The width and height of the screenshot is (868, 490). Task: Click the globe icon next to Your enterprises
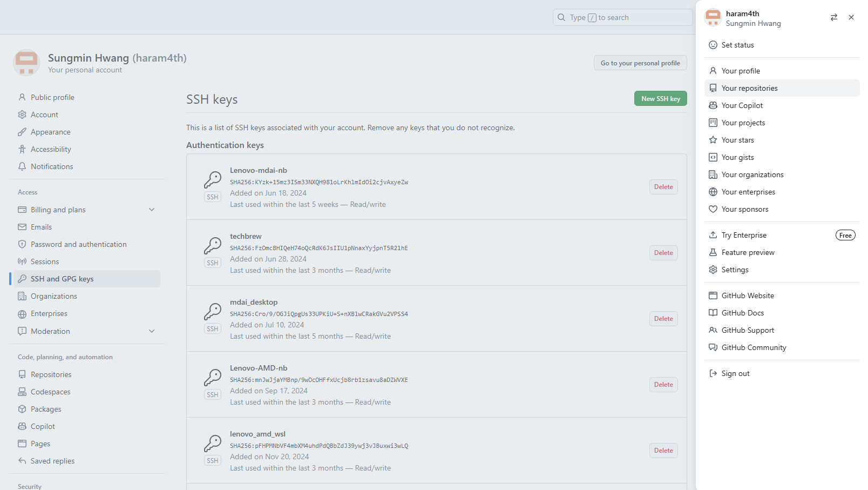click(713, 192)
